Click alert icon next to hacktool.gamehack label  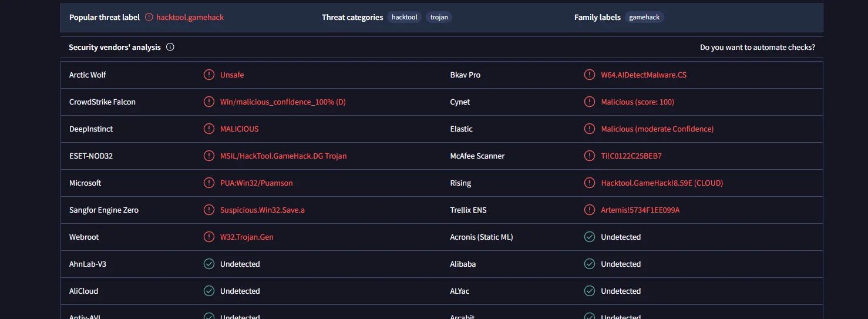(x=149, y=18)
